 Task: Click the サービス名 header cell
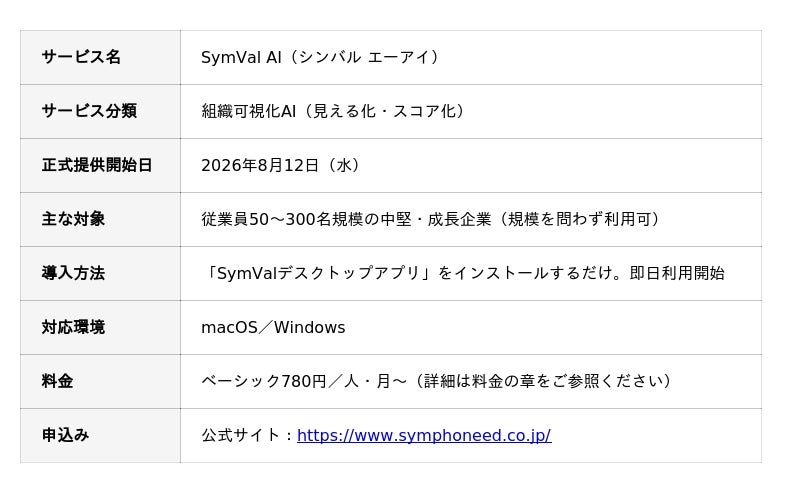(101, 57)
